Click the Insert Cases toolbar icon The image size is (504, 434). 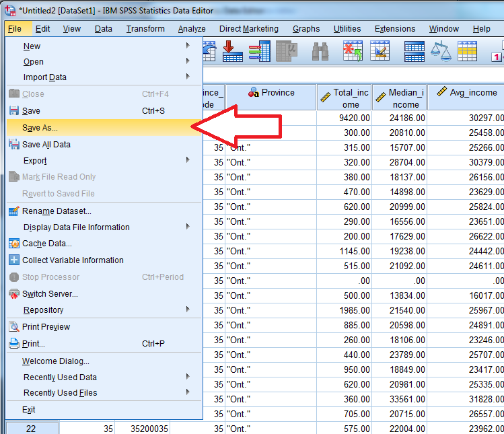coord(353,50)
